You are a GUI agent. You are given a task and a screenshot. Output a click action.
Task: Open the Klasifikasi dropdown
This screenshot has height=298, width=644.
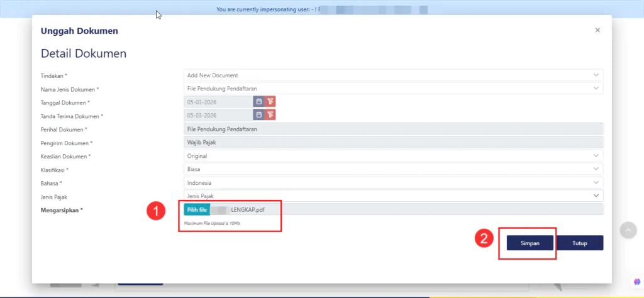click(x=393, y=169)
